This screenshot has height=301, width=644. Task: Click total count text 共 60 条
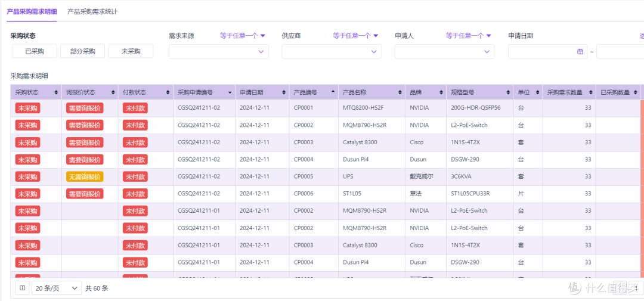97,288
